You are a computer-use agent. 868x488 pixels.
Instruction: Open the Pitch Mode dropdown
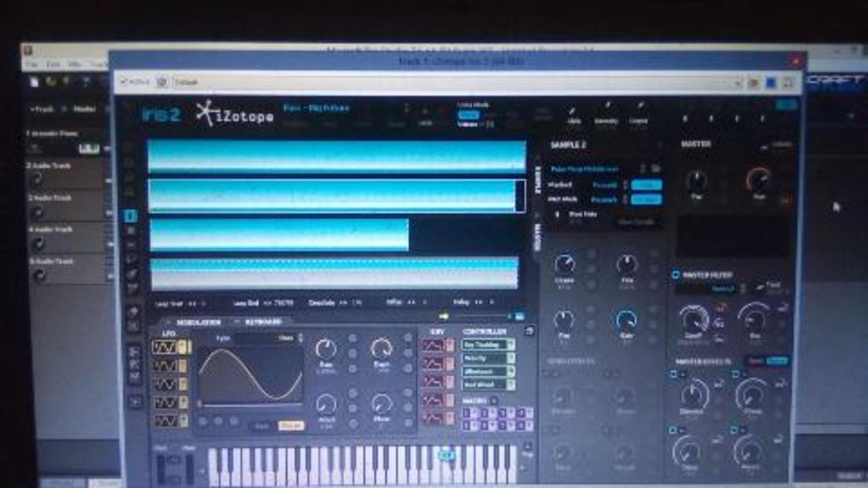(609, 200)
